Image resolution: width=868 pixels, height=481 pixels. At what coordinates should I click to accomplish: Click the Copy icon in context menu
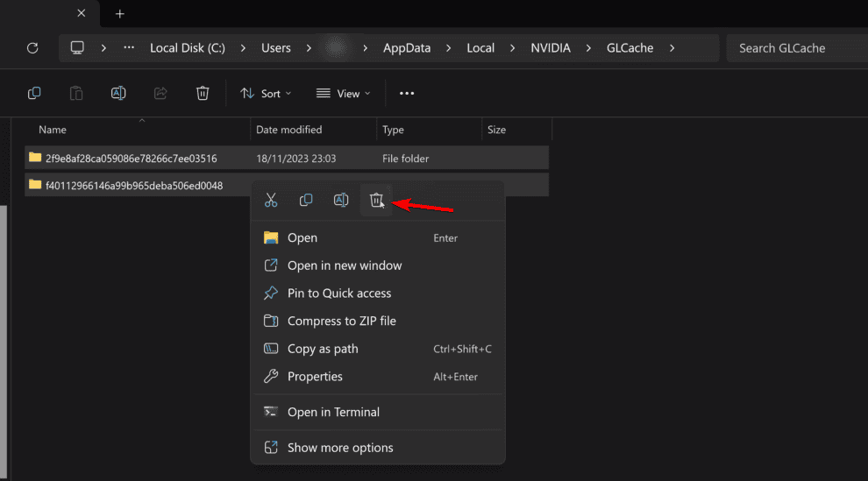[306, 200]
